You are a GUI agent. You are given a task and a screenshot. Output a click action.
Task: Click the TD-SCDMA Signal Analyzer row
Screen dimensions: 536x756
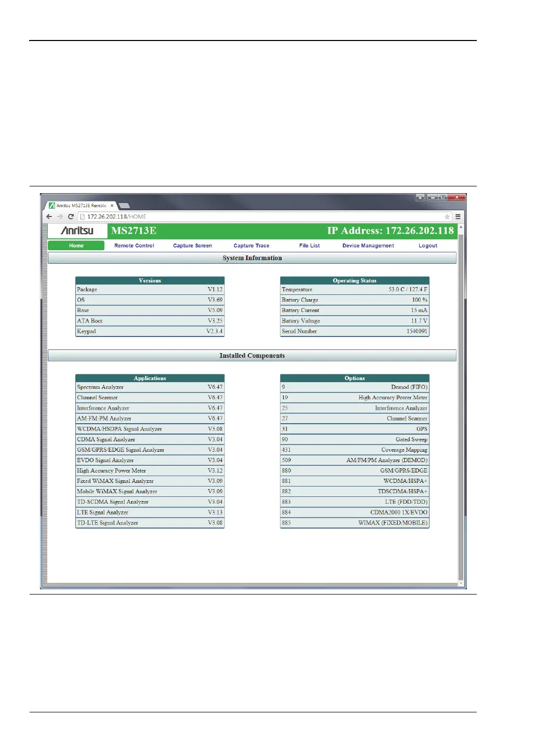[x=150, y=502]
